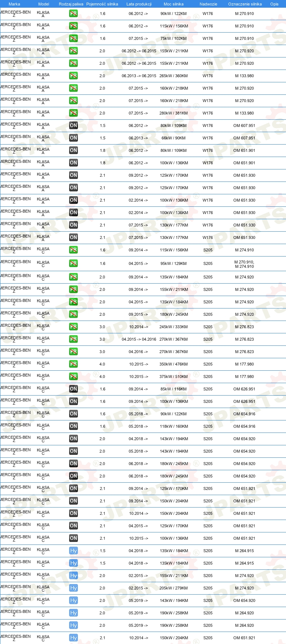The image size is (286, 644).
Task: Click the Model column header
Action: click(x=44, y=4)
